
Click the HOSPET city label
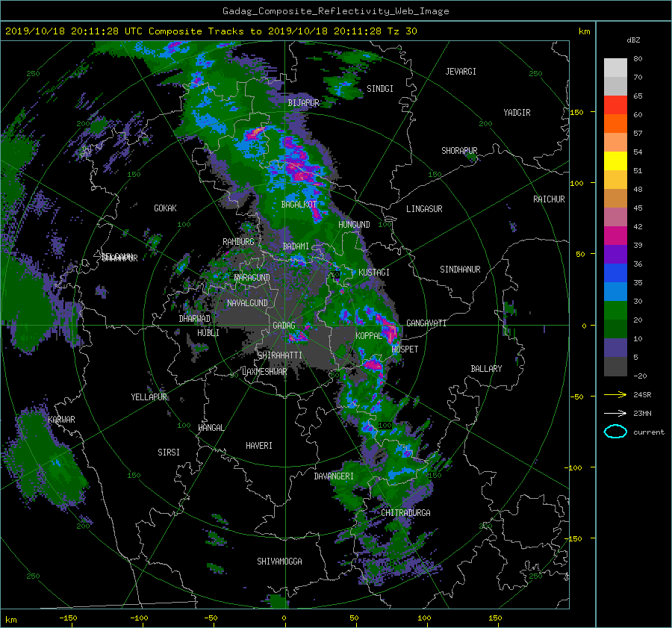coord(405,349)
